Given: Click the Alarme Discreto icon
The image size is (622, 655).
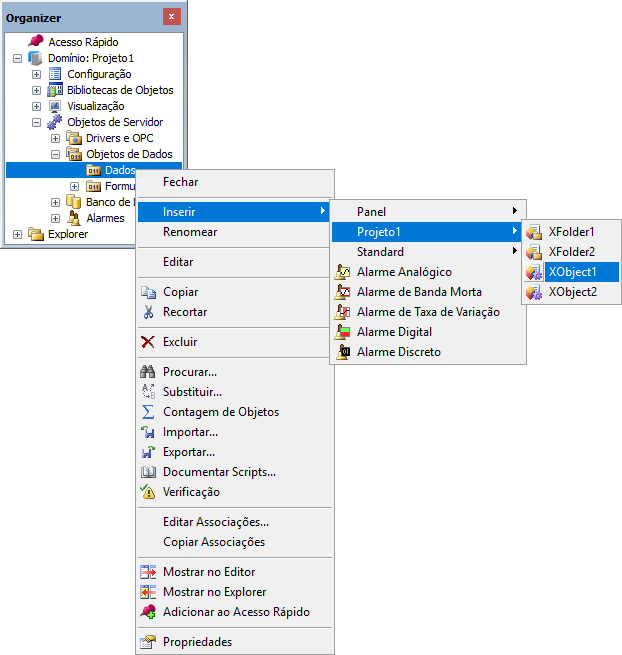Looking at the screenshot, I should click(x=343, y=352).
